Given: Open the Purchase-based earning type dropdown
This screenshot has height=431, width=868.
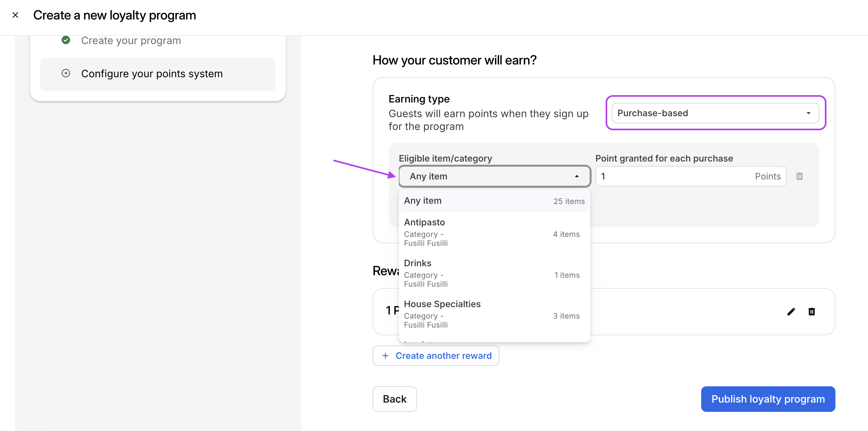Looking at the screenshot, I should (714, 113).
